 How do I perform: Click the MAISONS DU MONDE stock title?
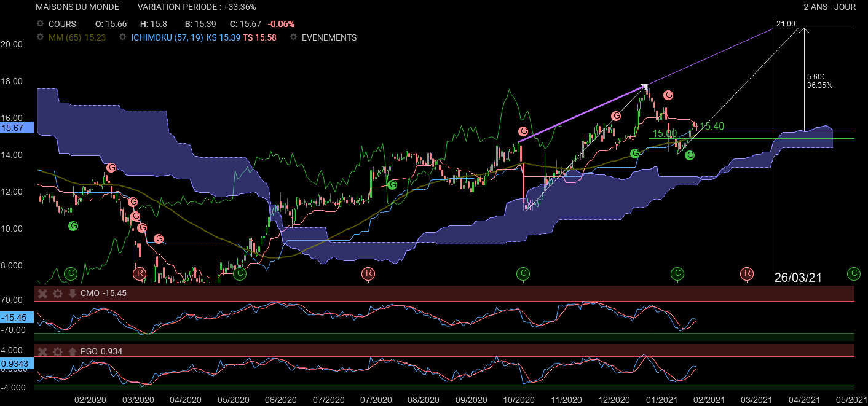[77, 7]
